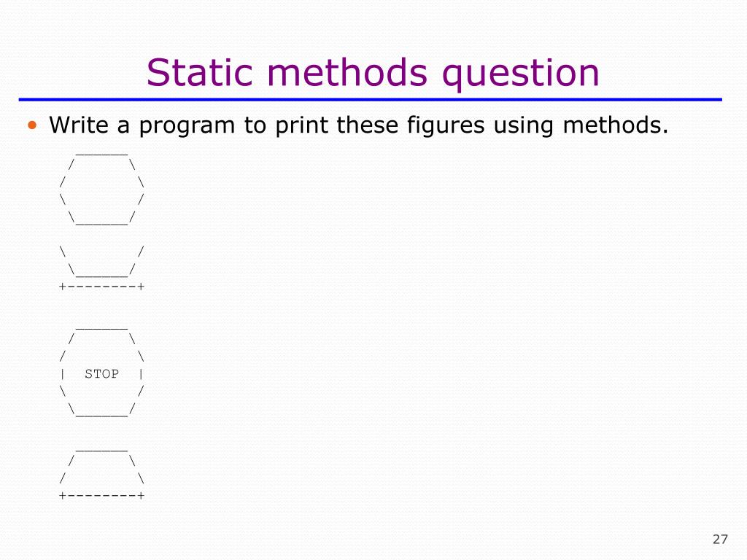Click the STOP text inside the sign figure
747x560 pixels.
(101, 374)
